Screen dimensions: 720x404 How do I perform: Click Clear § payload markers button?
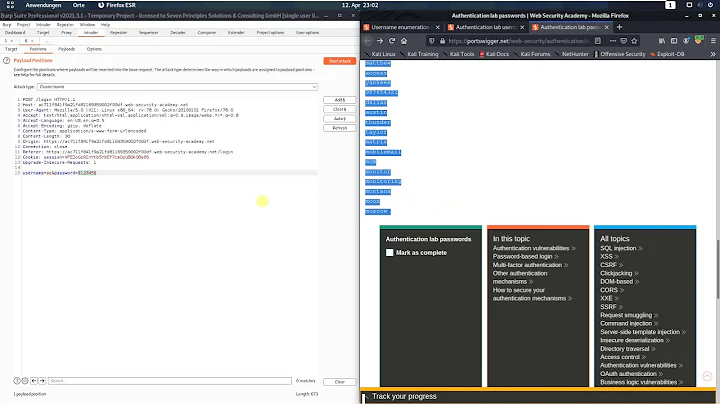click(x=340, y=109)
